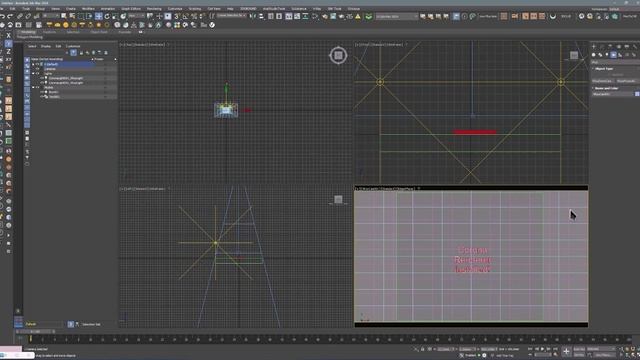
Task: Click the yellow warning triangle icon
Action: coord(358,16)
